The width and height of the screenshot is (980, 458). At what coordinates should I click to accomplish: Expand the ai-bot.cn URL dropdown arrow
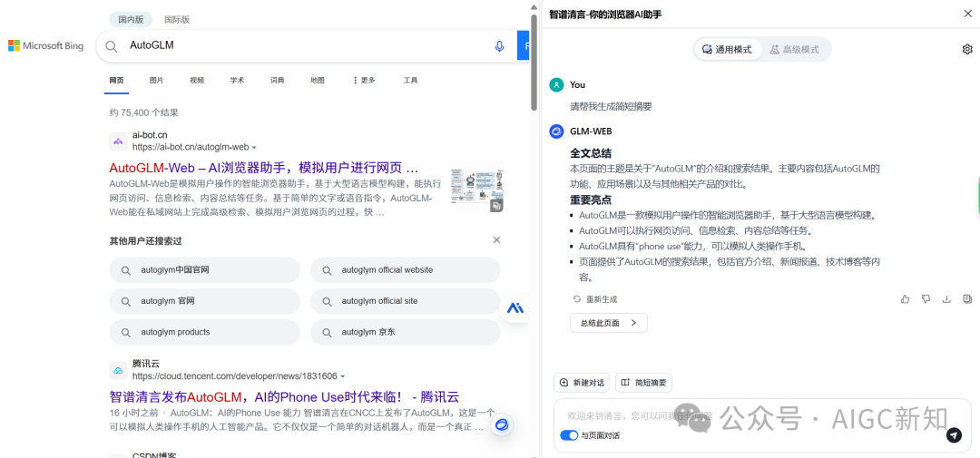point(254,148)
